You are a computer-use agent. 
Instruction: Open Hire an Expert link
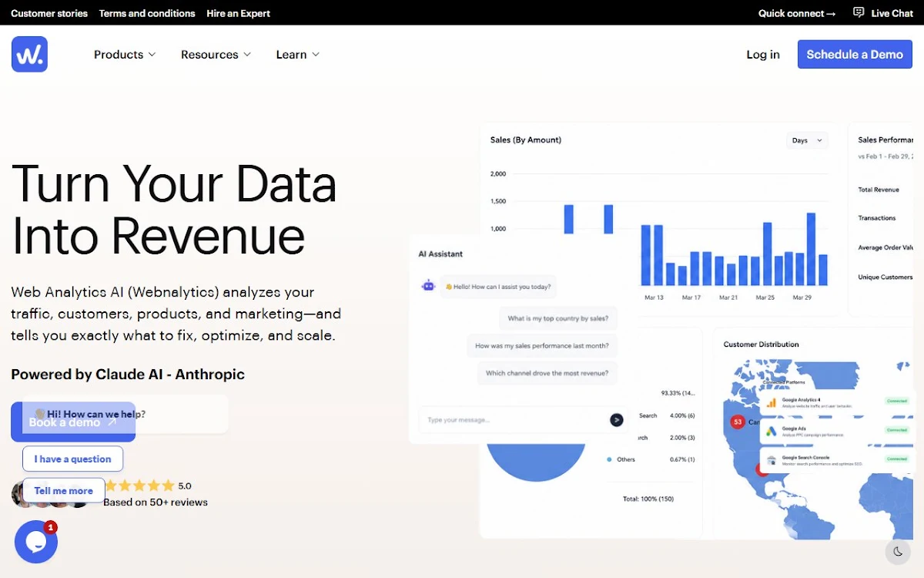[239, 13]
